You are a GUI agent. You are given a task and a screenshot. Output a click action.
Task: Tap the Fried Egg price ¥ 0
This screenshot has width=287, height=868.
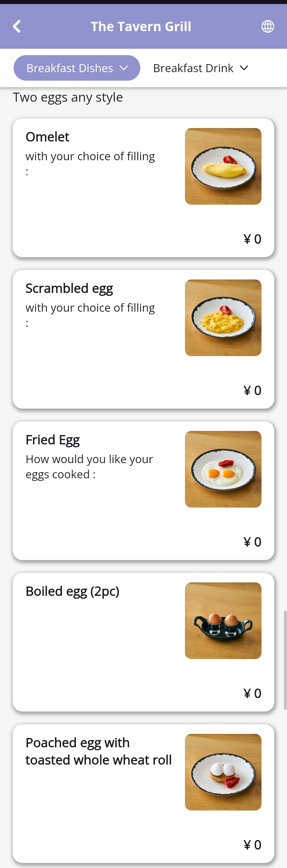[x=252, y=542]
